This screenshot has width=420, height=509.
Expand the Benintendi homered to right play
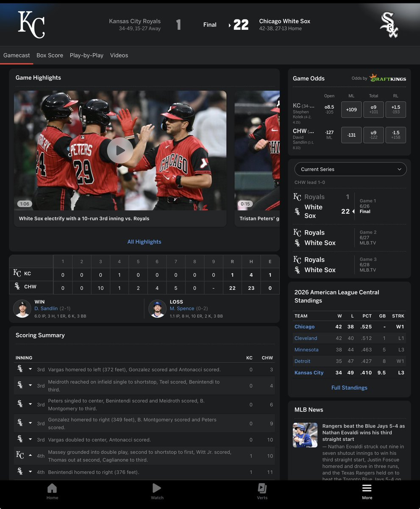31,472
